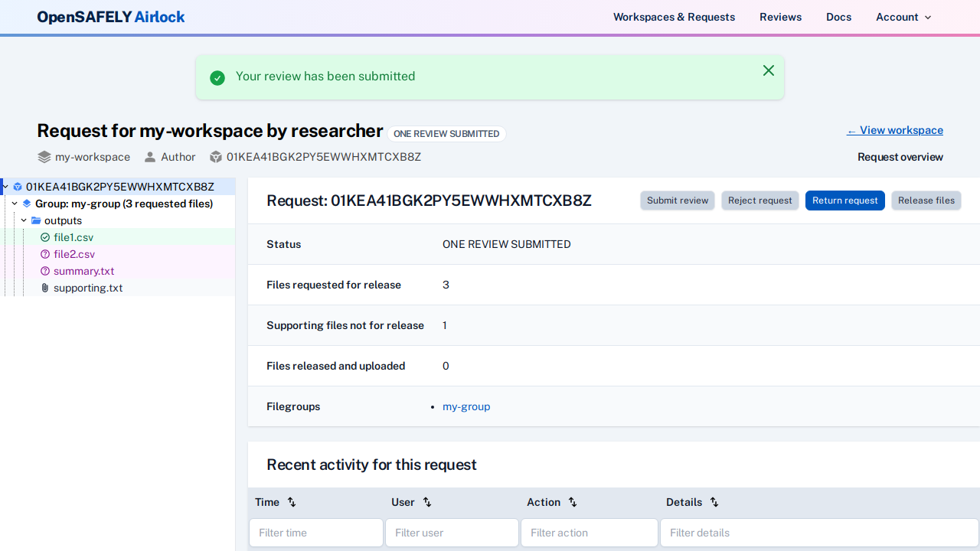Collapse the my-group tree node
980x551 pixels.
[15, 204]
